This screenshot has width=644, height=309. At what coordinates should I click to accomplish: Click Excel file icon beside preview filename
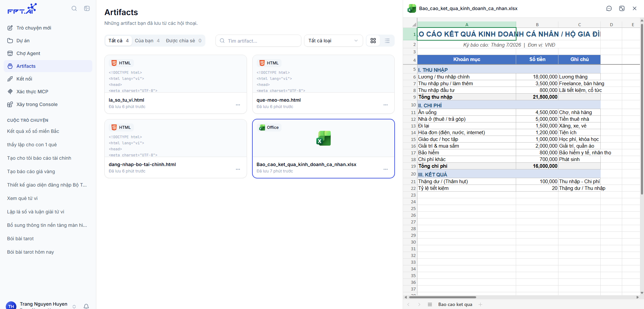point(412,8)
